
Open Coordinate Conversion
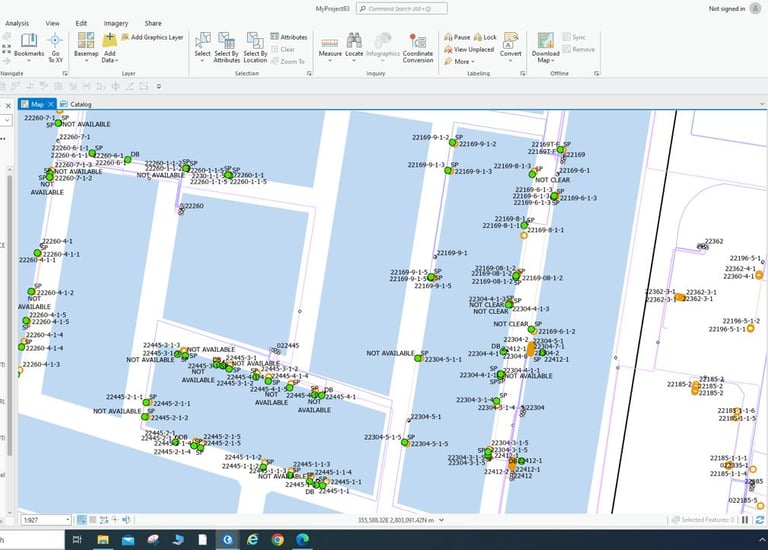(x=418, y=48)
